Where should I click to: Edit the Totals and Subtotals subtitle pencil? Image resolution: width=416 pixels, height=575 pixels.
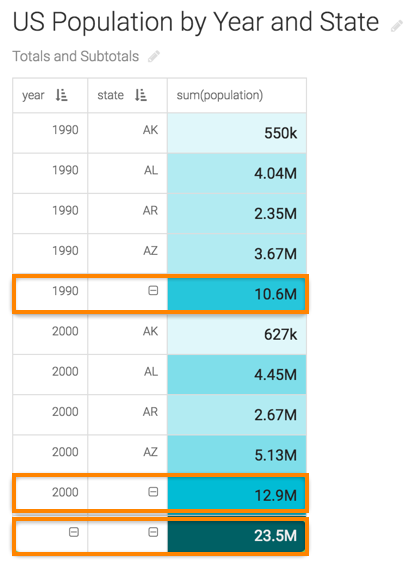(154, 56)
